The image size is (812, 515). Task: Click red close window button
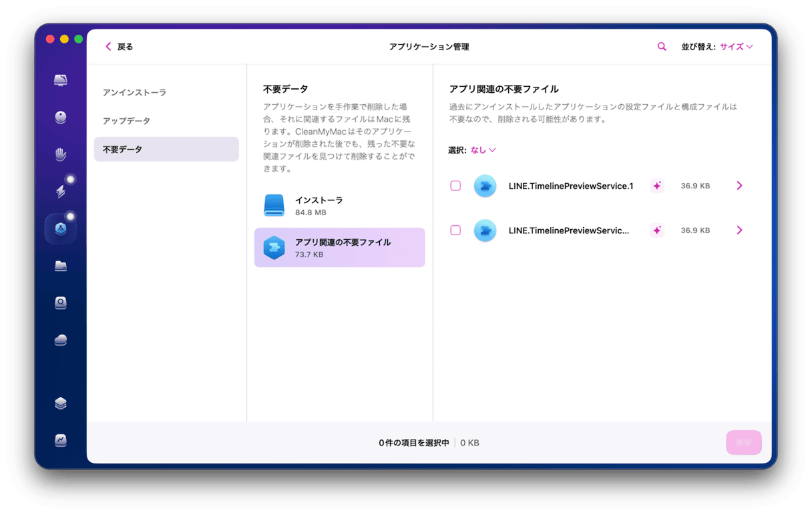tap(50, 39)
